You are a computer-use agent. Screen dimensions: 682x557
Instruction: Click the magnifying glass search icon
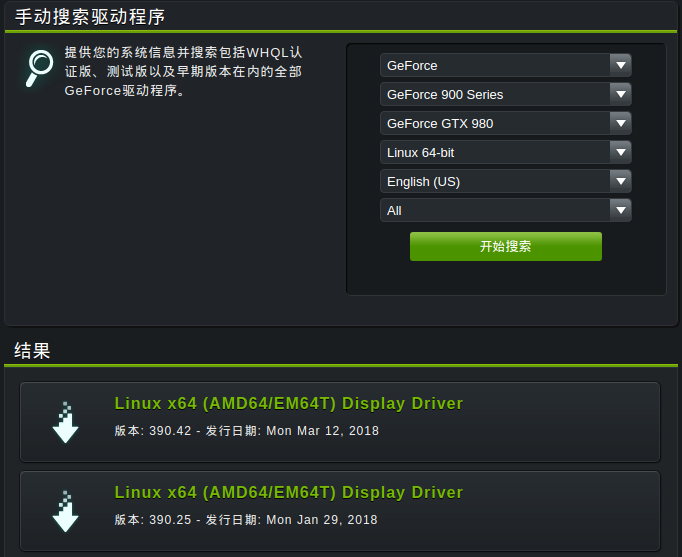tap(39, 68)
